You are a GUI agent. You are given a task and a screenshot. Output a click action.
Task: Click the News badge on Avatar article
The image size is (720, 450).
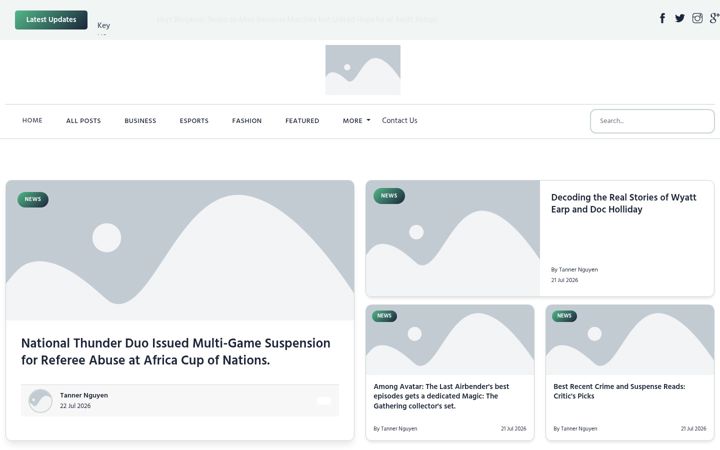coord(384,316)
